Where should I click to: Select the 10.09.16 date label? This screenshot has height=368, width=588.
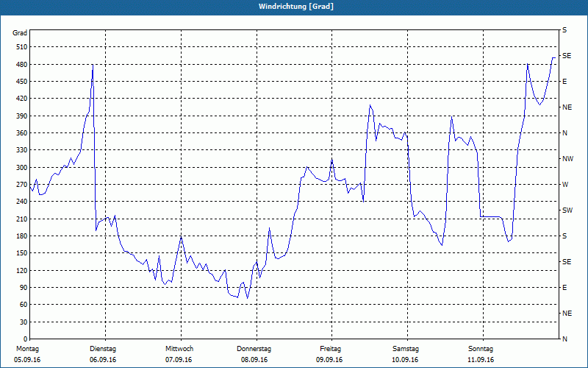(405, 360)
